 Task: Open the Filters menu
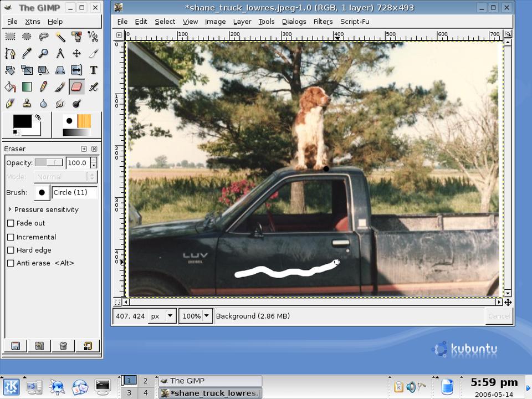(323, 22)
